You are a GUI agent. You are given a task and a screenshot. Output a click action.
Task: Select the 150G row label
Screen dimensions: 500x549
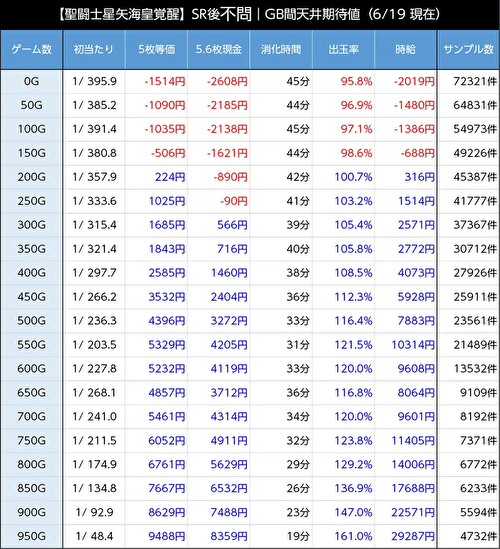32,153
